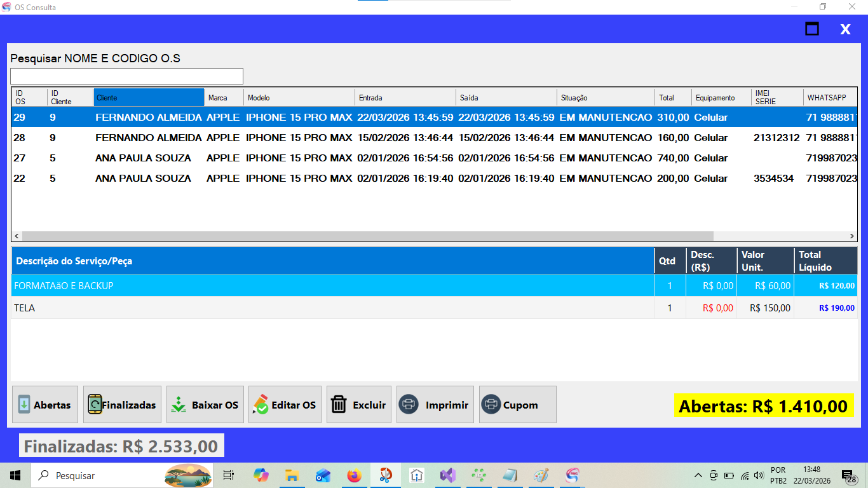Print order using Imprimir button

coord(435,405)
